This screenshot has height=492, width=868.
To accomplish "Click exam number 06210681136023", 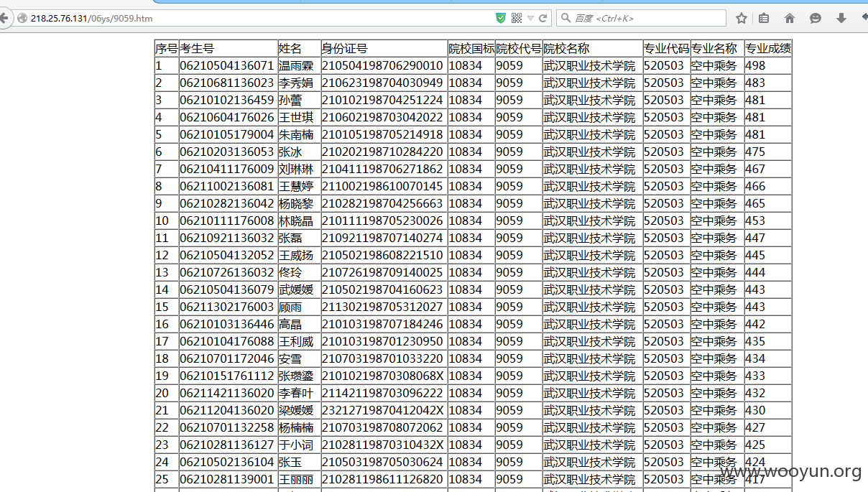I will click(x=227, y=83).
